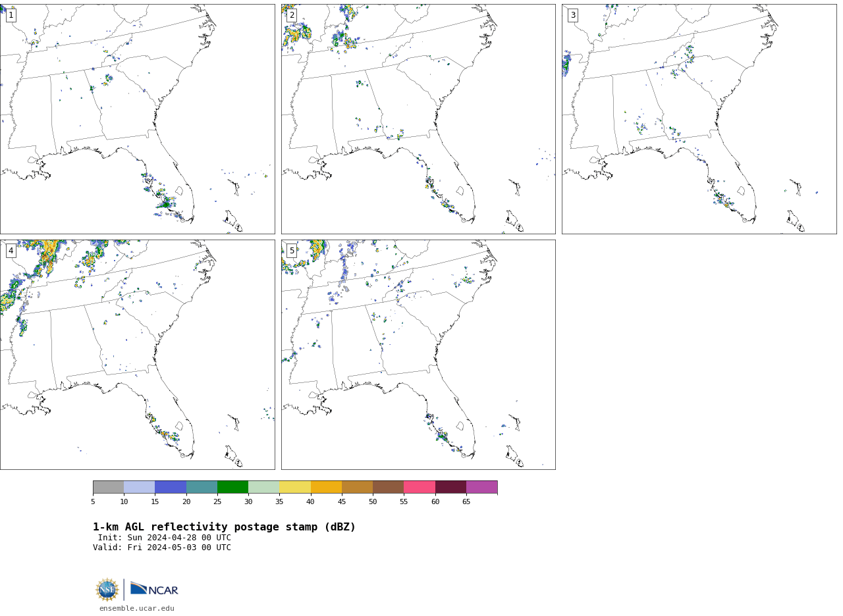
Task: Click the light lavender 10-15 dBZ swatch
Action: pyautogui.click(x=140, y=487)
